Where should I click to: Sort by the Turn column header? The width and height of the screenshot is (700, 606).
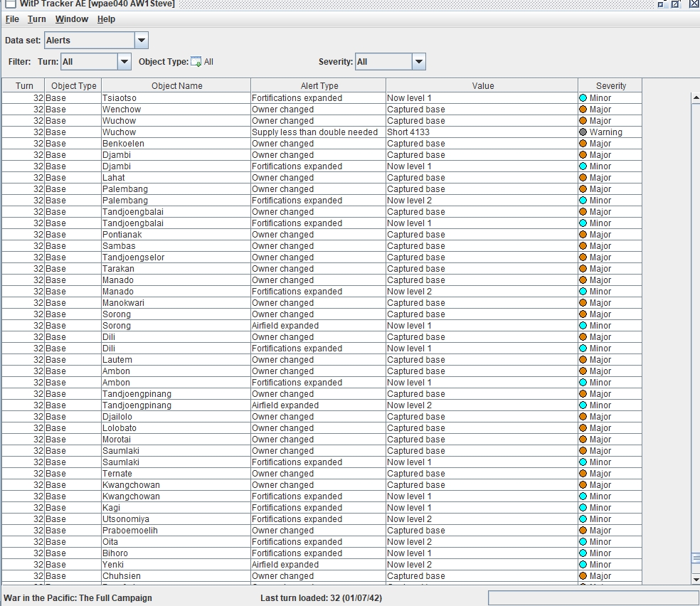(x=23, y=85)
